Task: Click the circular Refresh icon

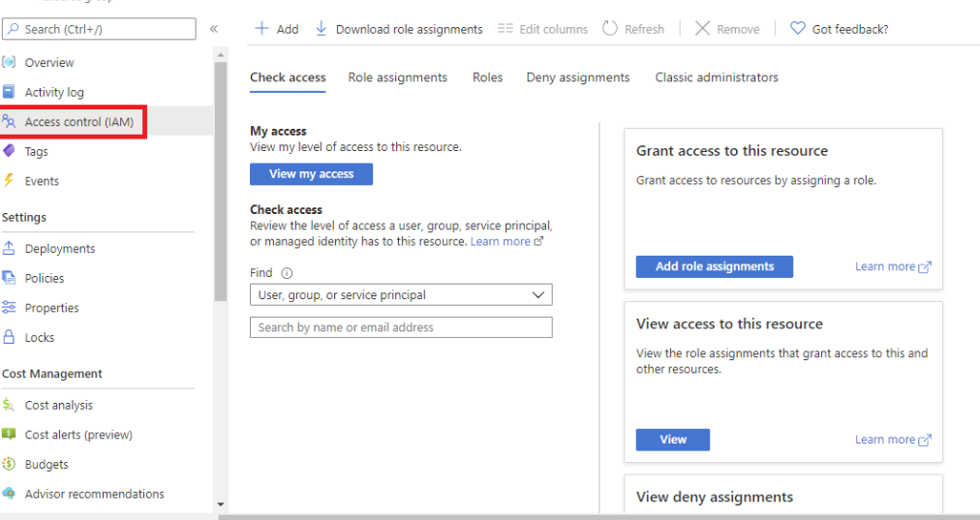Action: click(x=610, y=28)
